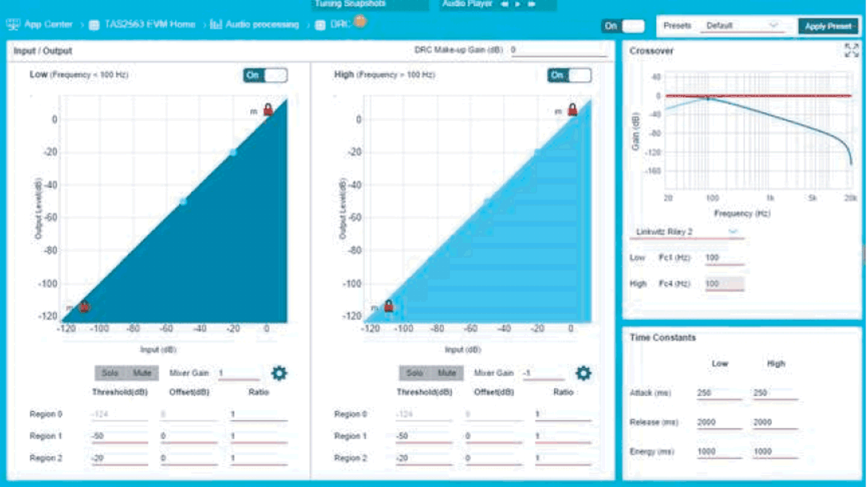Toggle the Low band On switch

click(265, 75)
